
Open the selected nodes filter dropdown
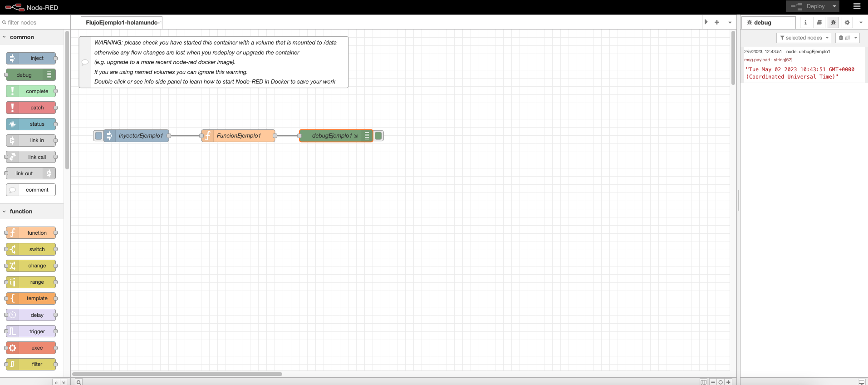pyautogui.click(x=804, y=38)
